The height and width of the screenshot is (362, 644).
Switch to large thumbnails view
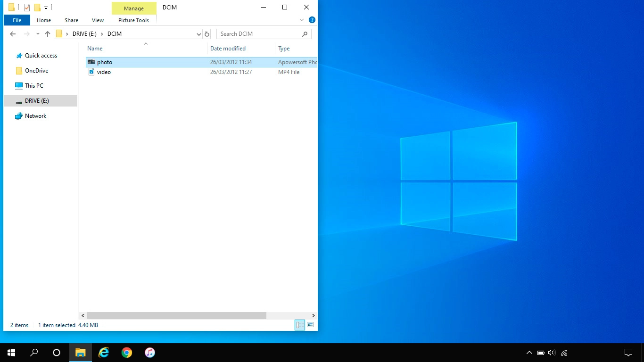coord(310,325)
